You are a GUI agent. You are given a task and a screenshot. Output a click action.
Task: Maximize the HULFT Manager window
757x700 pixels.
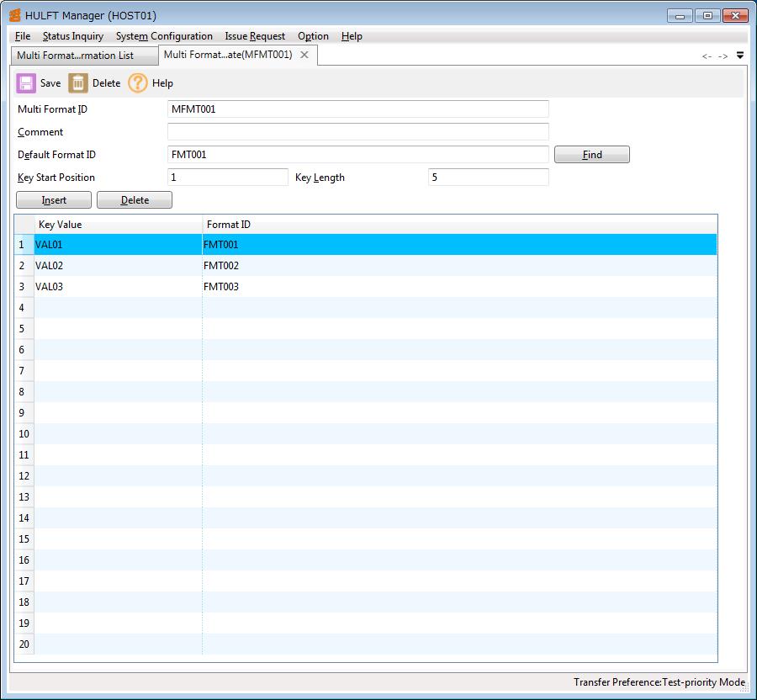(x=707, y=15)
